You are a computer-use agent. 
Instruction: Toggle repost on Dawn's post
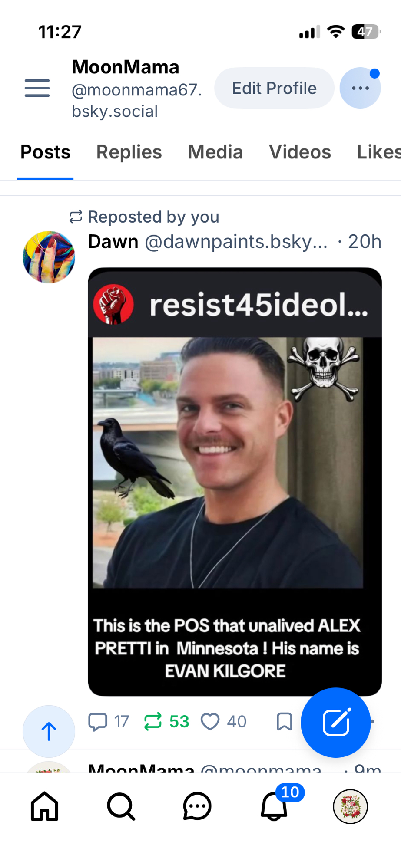(x=166, y=722)
